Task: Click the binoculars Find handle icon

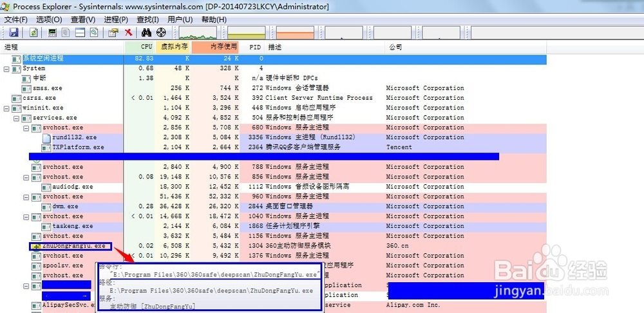Action: coord(146,32)
